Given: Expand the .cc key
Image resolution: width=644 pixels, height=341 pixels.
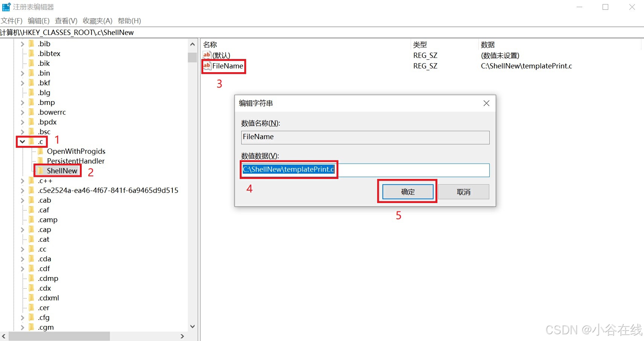Looking at the screenshot, I should (23, 249).
